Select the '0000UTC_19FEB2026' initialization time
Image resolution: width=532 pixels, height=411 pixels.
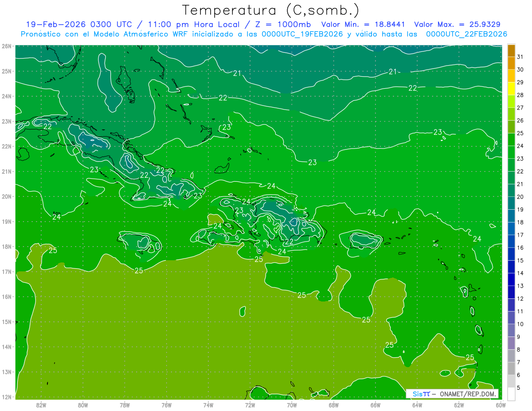tap(302, 34)
